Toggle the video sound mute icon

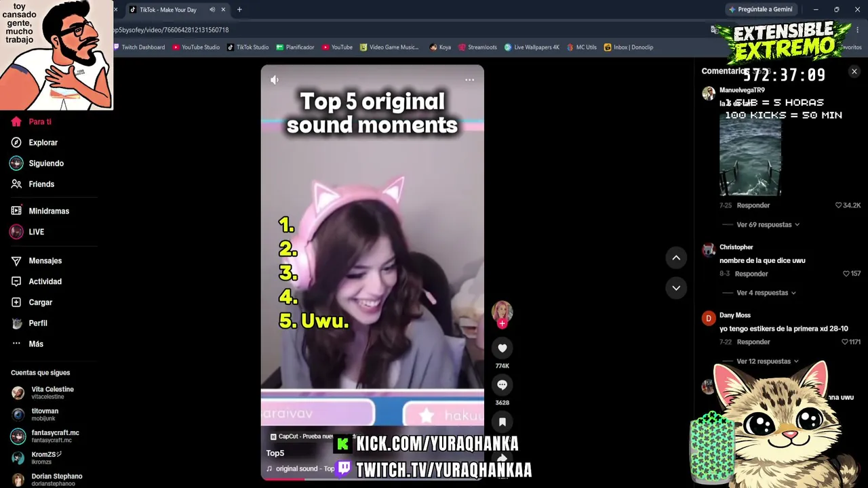pyautogui.click(x=275, y=80)
